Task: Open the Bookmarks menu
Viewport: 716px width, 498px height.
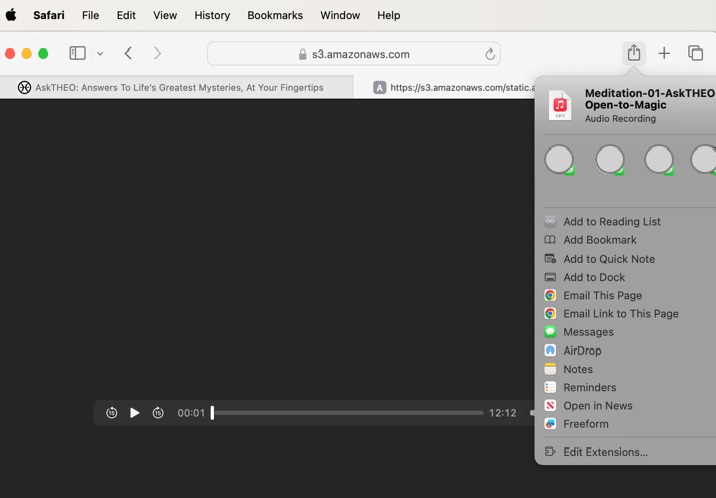Action: pyautogui.click(x=275, y=15)
